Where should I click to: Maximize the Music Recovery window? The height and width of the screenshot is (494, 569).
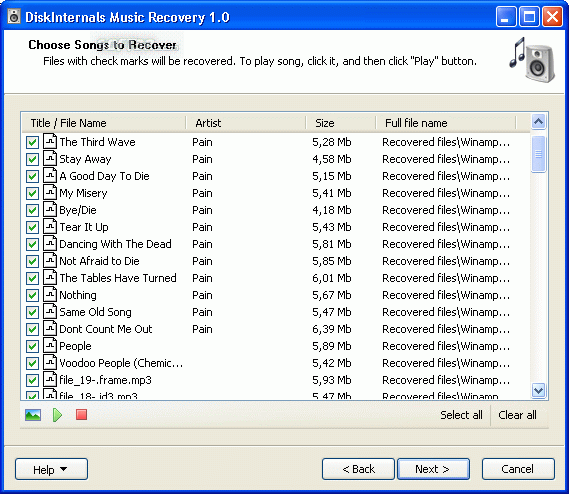pos(529,17)
